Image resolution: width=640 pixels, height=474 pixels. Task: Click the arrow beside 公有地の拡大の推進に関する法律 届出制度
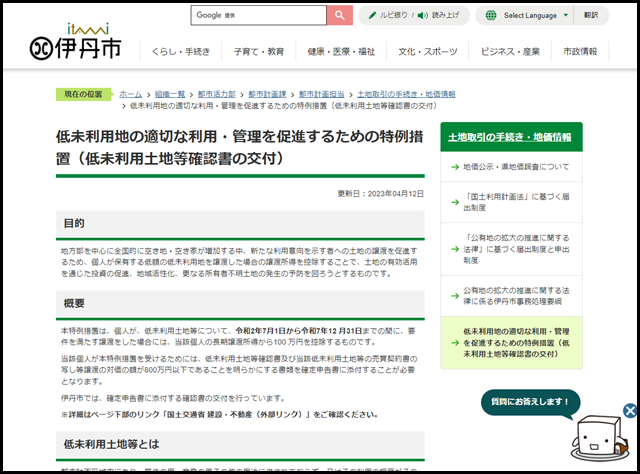click(x=455, y=249)
